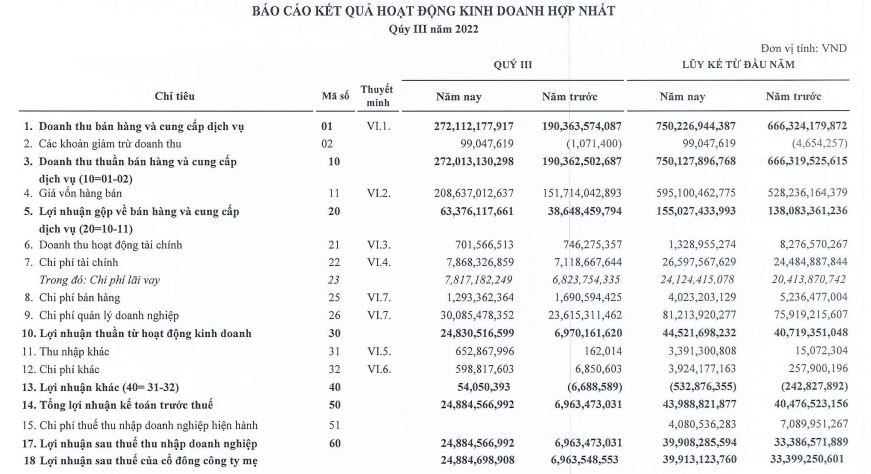The height and width of the screenshot is (474, 871).
Task: Click the "Mã số" column header
Action: [333, 96]
